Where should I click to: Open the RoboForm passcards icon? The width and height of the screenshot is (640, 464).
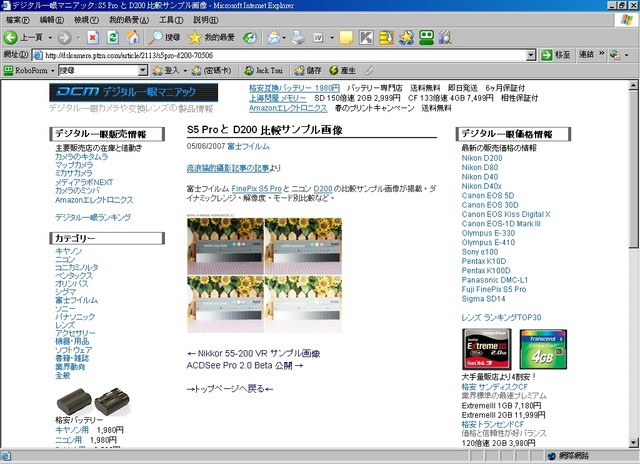[197, 71]
